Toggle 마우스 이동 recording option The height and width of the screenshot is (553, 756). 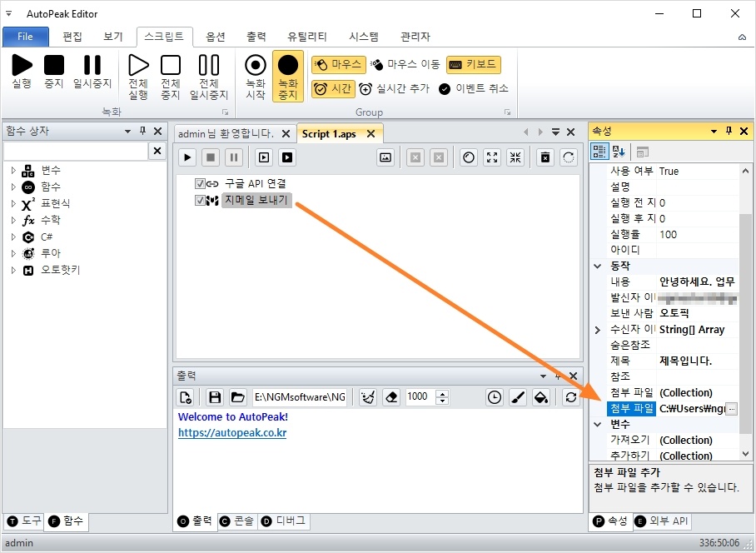point(405,64)
